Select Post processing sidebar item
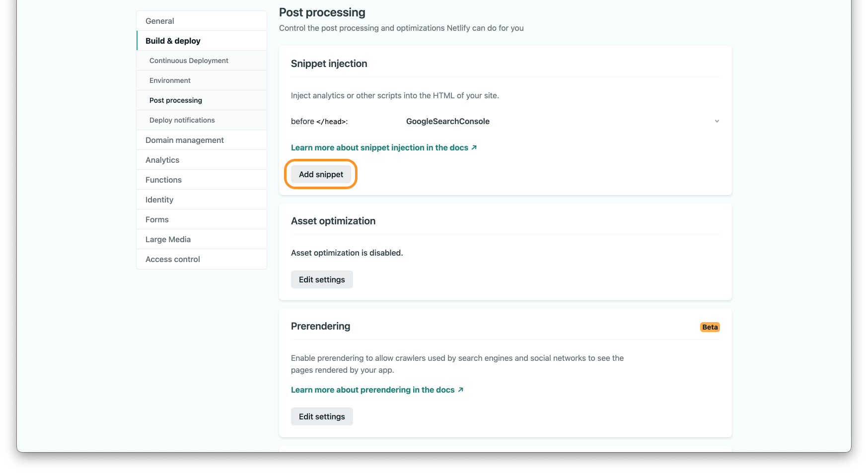 (176, 100)
